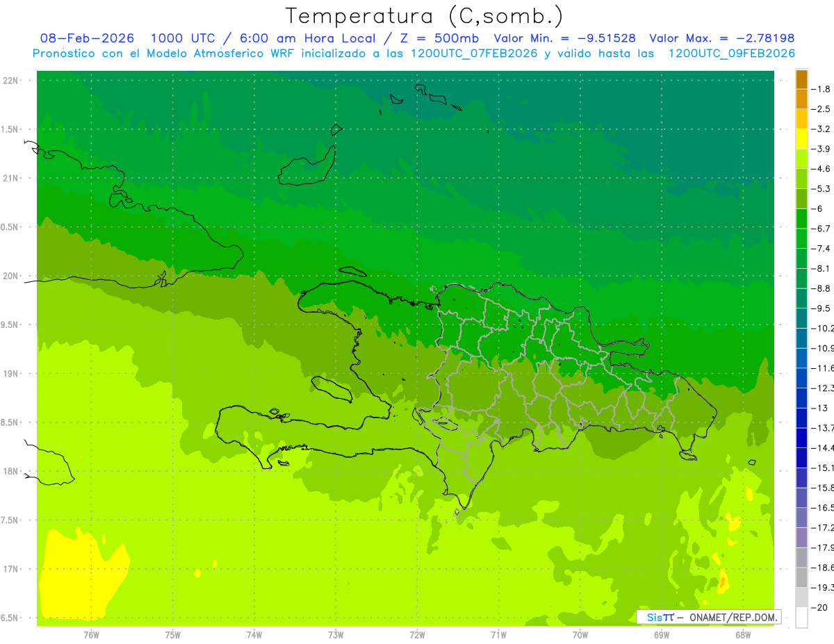Click the '73W' longitude label
This screenshot has width=834, height=644.
point(336,635)
